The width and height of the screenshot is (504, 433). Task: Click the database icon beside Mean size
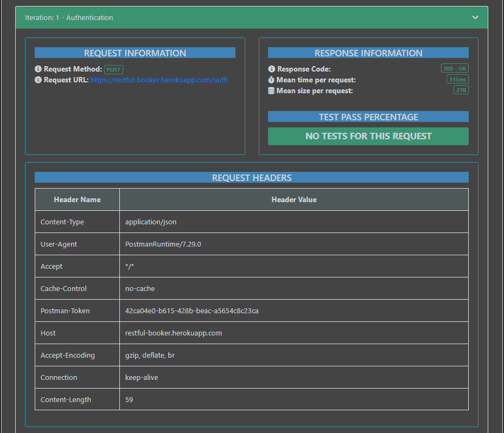272,91
